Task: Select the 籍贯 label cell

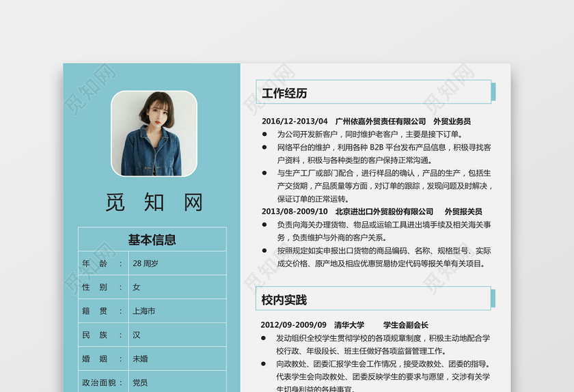Action: [103, 311]
